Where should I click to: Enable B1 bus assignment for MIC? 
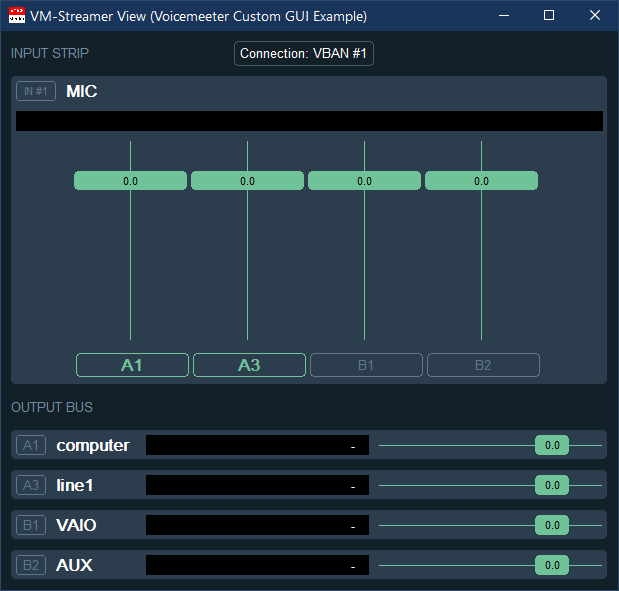tap(366, 365)
